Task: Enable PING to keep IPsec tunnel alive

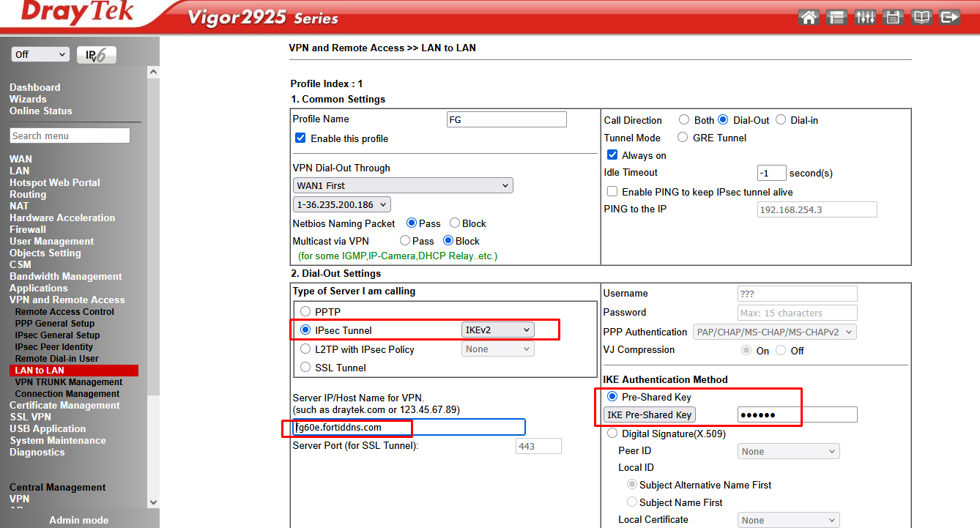Action: pyautogui.click(x=612, y=192)
